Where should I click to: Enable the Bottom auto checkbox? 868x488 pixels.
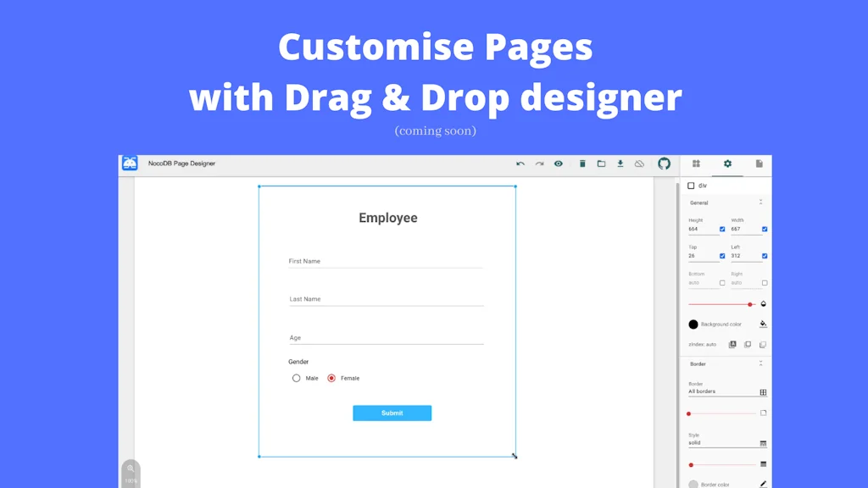[722, 283]
